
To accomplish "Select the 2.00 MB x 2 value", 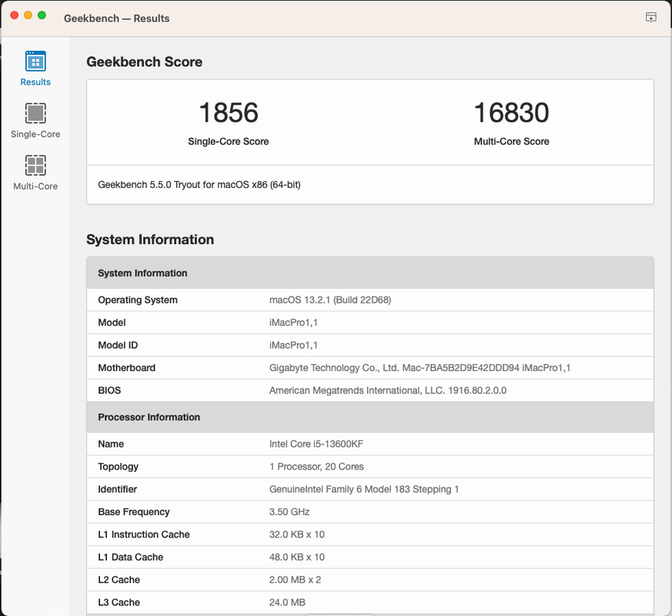I will pos(295,580).
